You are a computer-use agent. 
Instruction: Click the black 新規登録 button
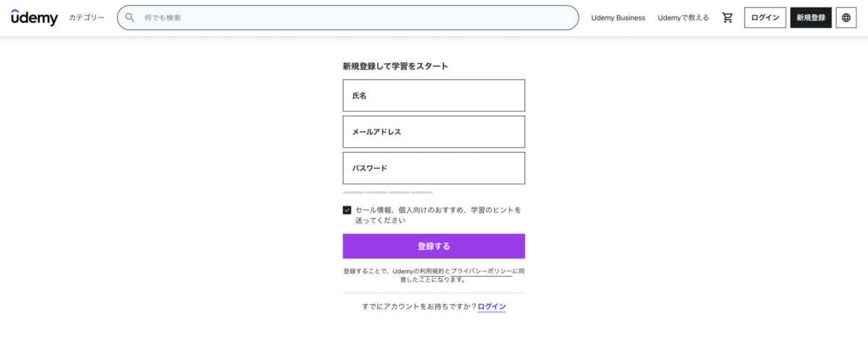click(811, 17)
